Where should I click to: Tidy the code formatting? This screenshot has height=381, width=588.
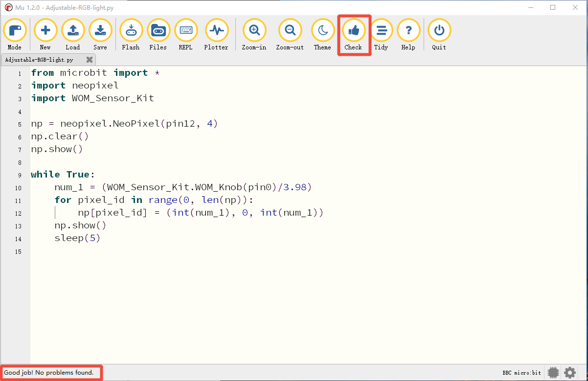(x=381, y=35)
